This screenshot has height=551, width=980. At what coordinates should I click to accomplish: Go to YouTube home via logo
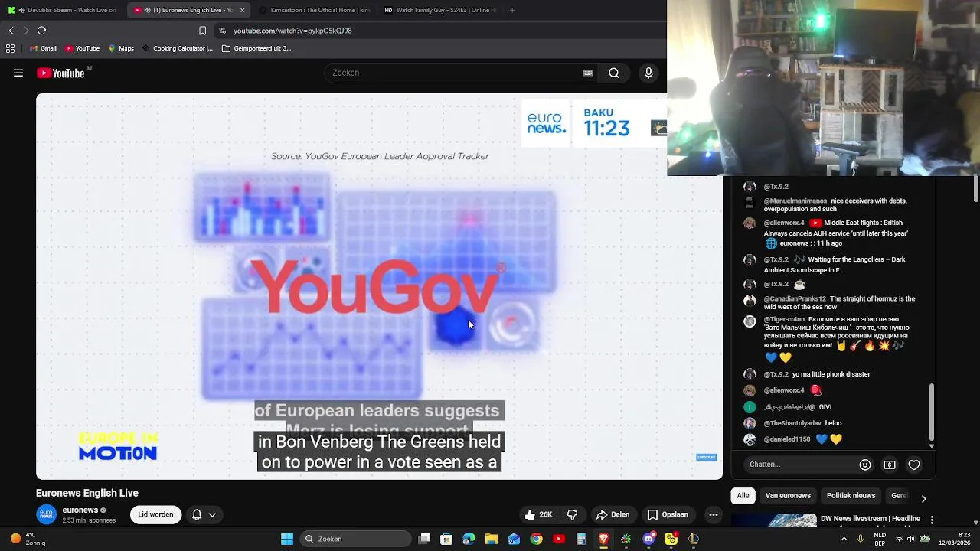point(60,73)
